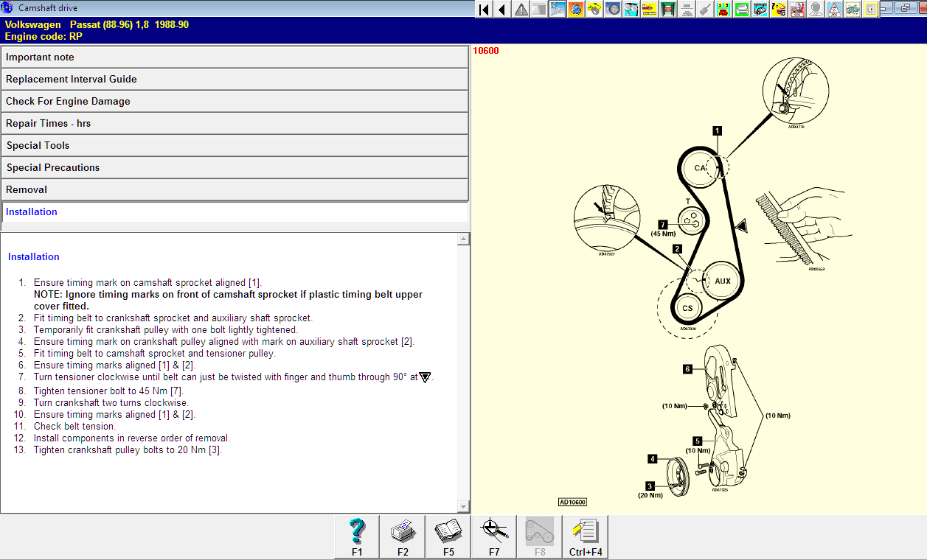Expand the Repair Times - hrs section
Screen dimensions: 927x560
235,123
